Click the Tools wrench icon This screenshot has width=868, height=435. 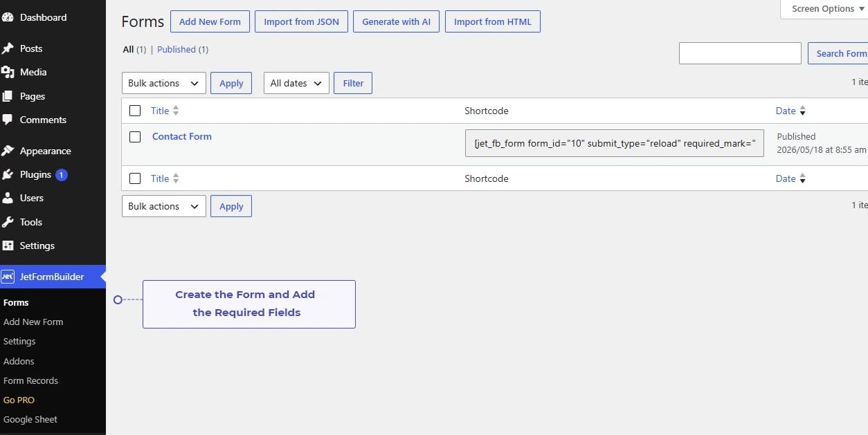point(8,222)
